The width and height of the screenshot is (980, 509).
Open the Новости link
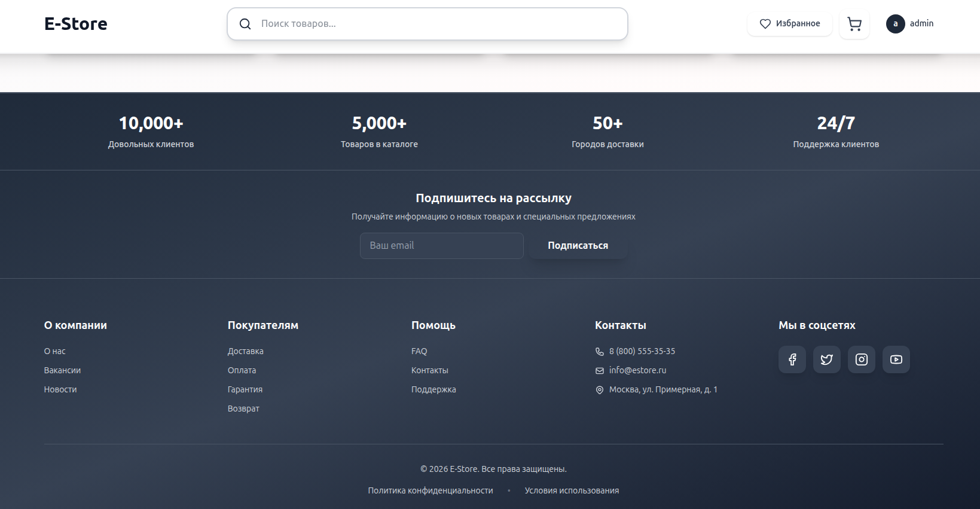(60, 389)
